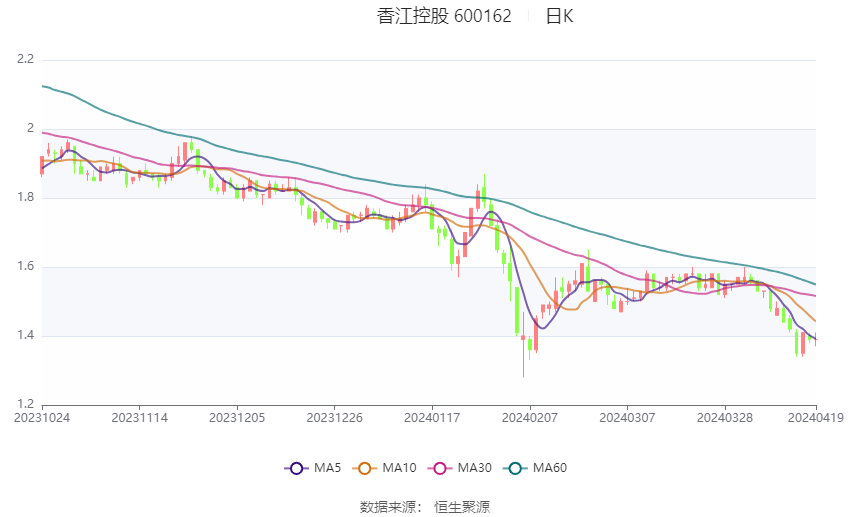Screen dimensions: 850x517
Task: Click the 20240419 date axis label
Action: pos(816,417)
